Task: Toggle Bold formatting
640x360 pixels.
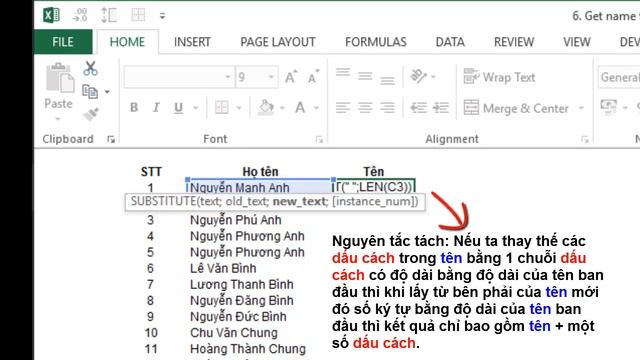Action: pyautogui.click(x=134, y=108)
